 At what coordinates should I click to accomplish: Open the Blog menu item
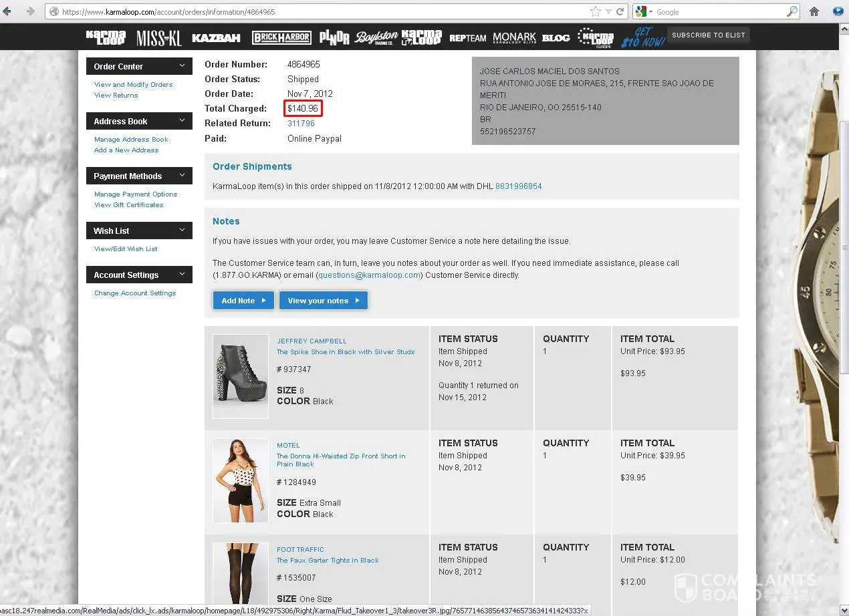point(556,38)
